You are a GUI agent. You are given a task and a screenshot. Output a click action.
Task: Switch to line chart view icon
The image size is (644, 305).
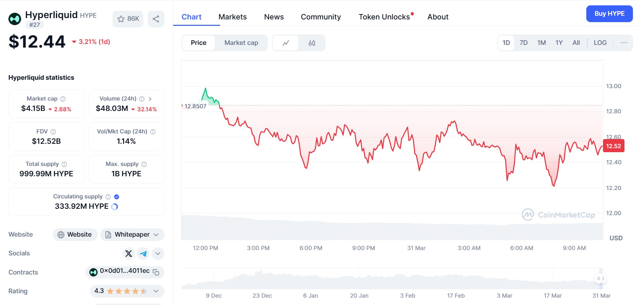click(286, 43)
